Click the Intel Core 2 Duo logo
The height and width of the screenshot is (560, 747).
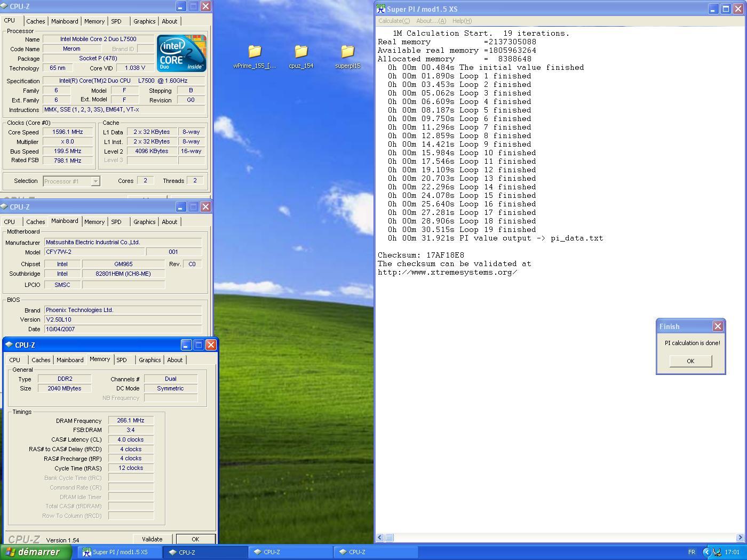[181, 53]
